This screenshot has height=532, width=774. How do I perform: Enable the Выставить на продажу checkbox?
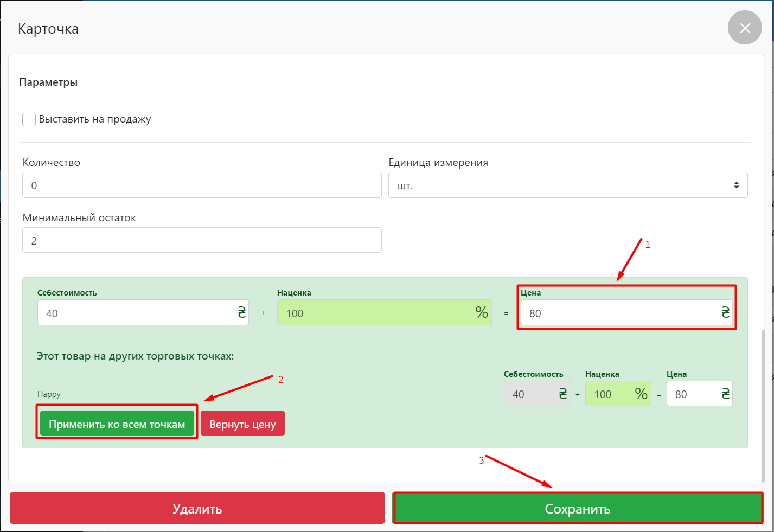click(x=29, y=119)
